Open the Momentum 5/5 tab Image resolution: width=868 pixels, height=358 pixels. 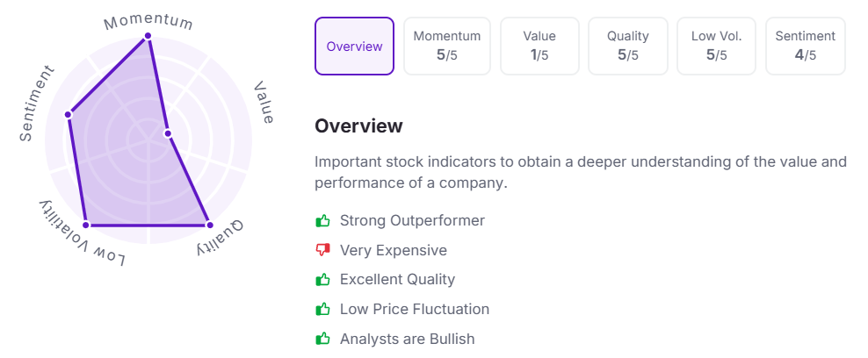pyautogui.click(x=447, y=47)
